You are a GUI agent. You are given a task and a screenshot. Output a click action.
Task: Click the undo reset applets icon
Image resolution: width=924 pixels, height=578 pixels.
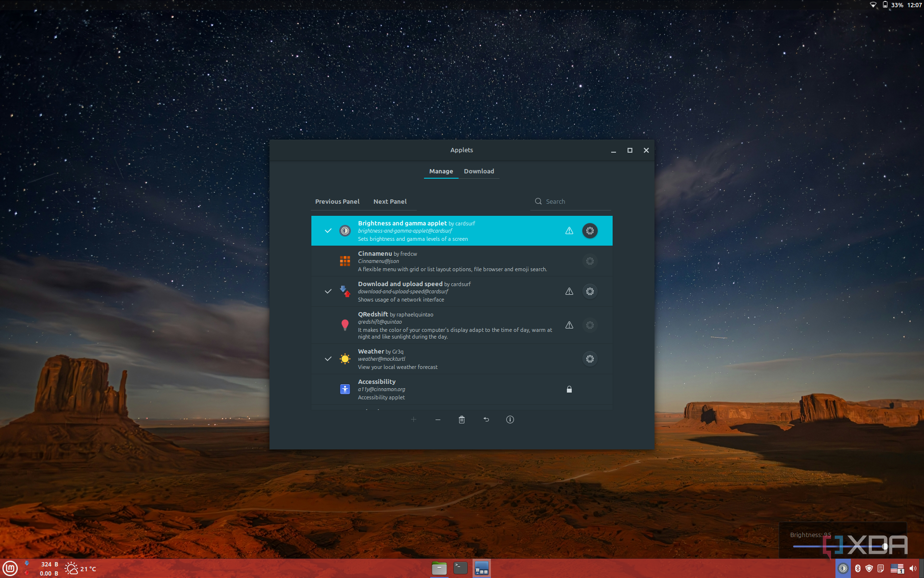point(486,420)
